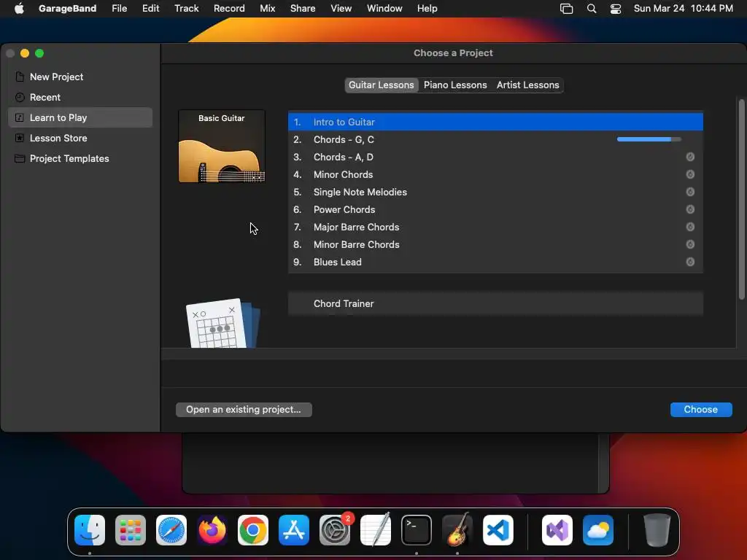This screenshot has width=747, height=560.
Task: Click the Learn to Play music note icon
Action: (x=20, y=117)
